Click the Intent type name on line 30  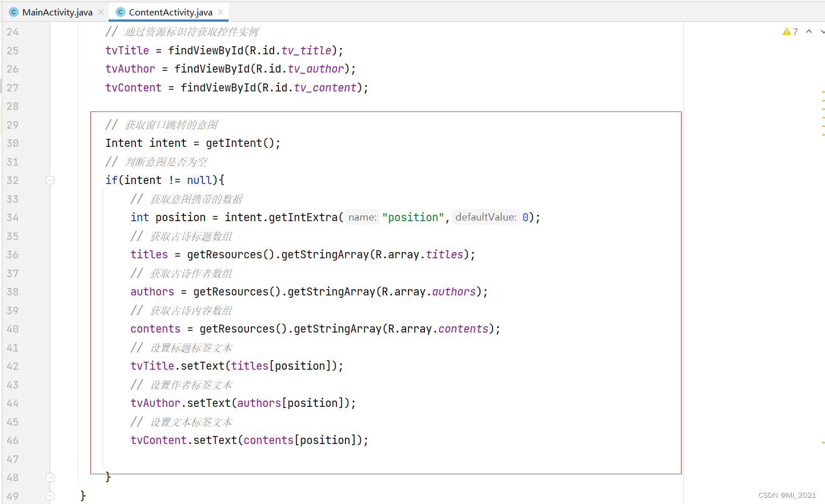point(124,143)
